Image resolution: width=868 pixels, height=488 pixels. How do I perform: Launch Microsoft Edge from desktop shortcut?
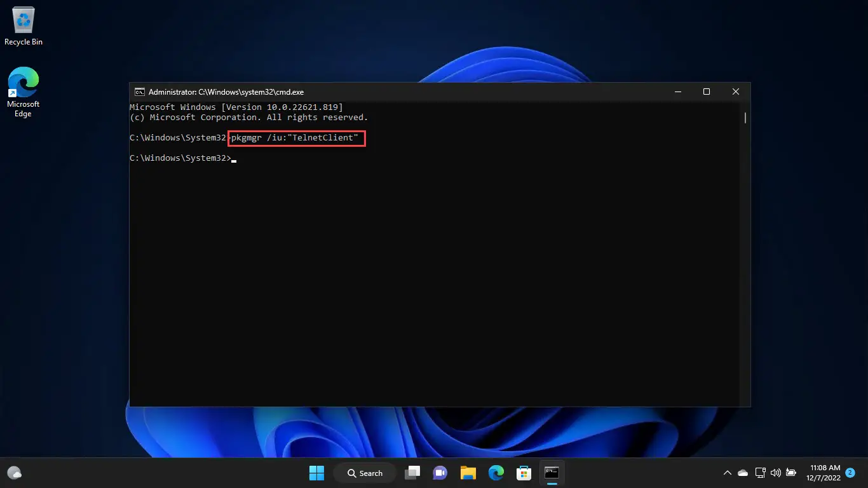[x=24, y=92]
